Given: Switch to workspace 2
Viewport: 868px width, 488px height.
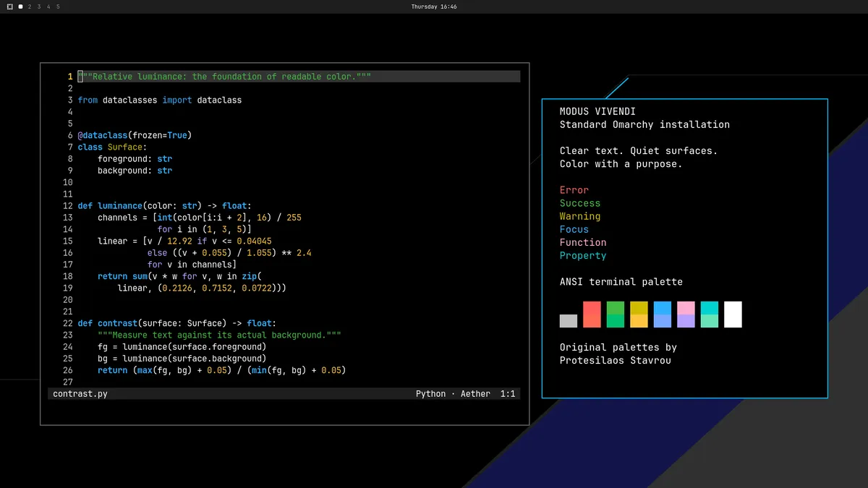Looking at the screenshot, I should tap(30, 7).
